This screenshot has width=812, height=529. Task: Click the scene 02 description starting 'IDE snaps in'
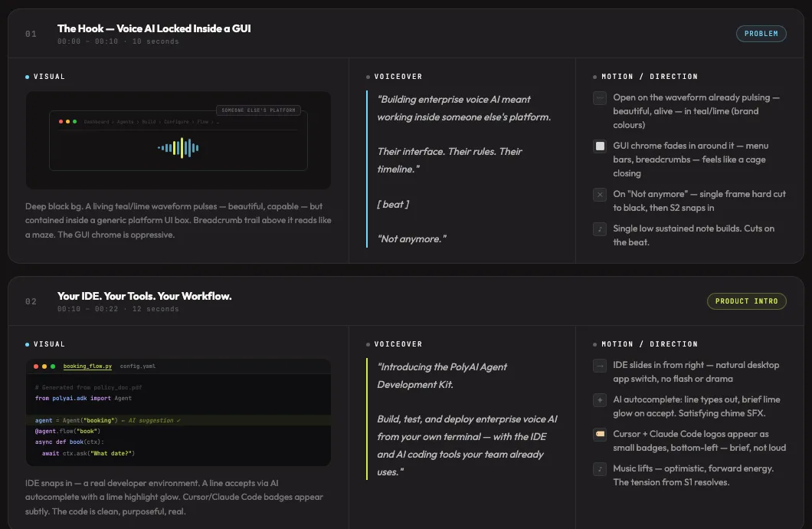pyautogui.click(x=175, y=497)
